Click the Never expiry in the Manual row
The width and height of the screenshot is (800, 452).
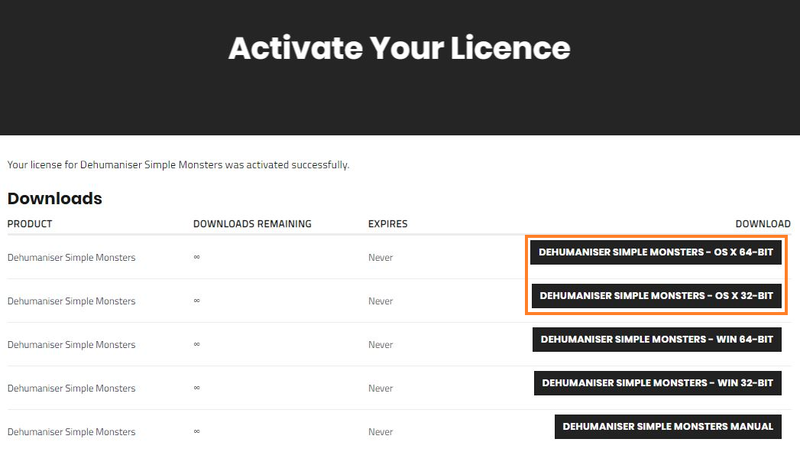[x=380, y=432]
